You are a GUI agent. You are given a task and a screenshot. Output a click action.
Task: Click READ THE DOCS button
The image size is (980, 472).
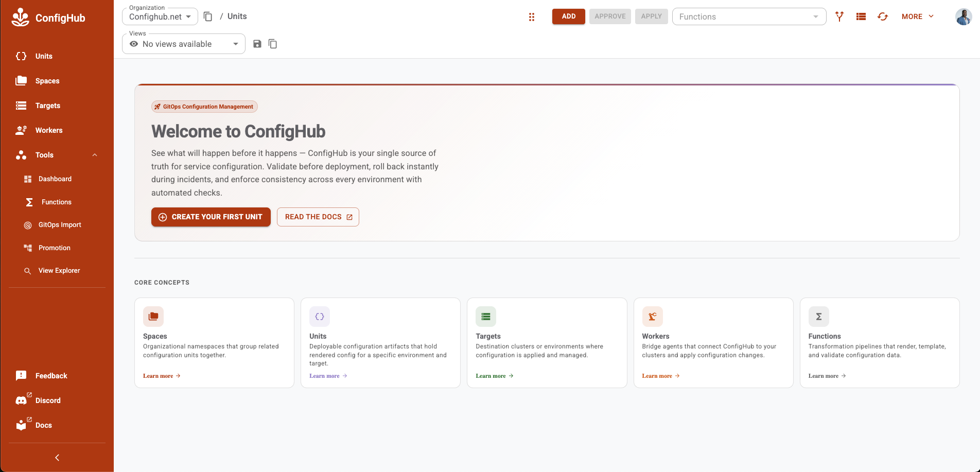point(318,217)
